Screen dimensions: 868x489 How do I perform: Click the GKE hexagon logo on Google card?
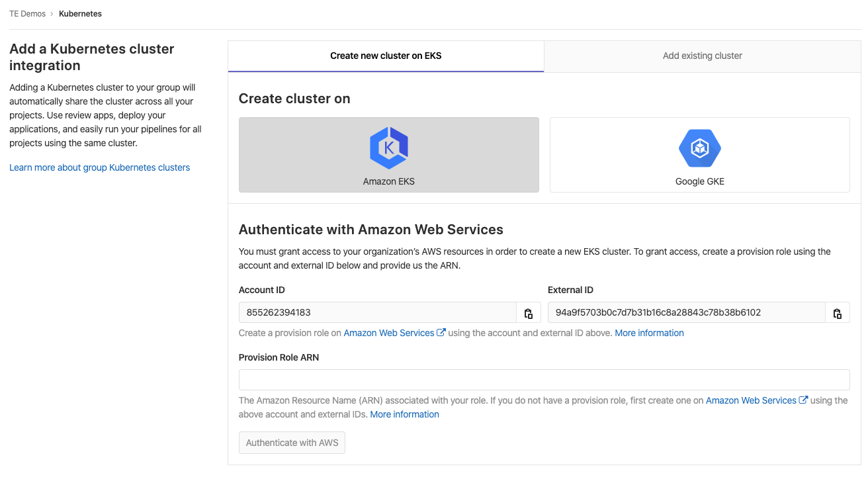[699, 148]
